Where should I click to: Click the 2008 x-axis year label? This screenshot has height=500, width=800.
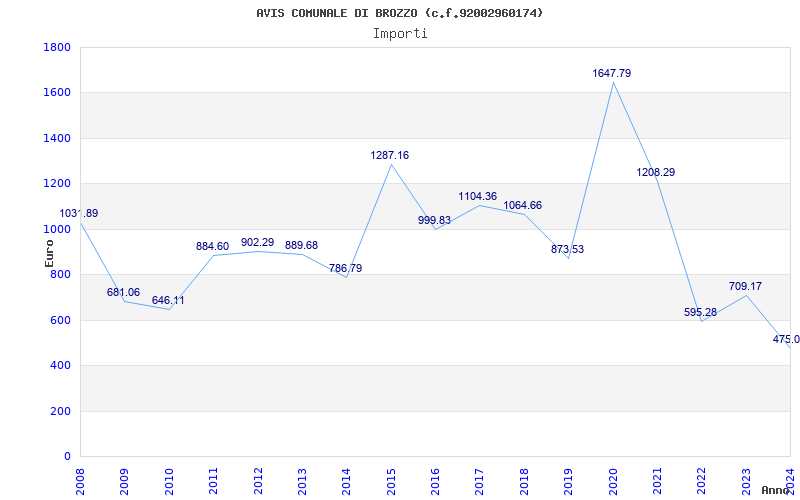point(80,481)
